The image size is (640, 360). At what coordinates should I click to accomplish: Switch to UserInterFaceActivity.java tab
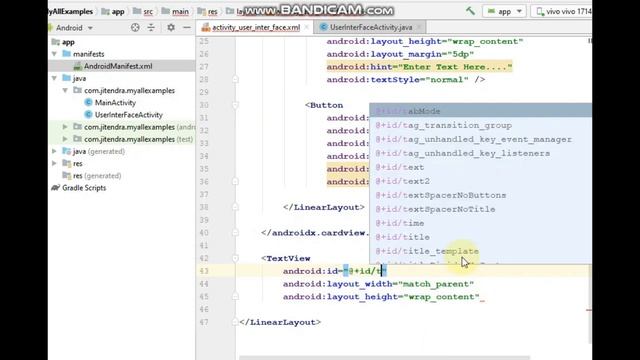(x=371, y=27)
